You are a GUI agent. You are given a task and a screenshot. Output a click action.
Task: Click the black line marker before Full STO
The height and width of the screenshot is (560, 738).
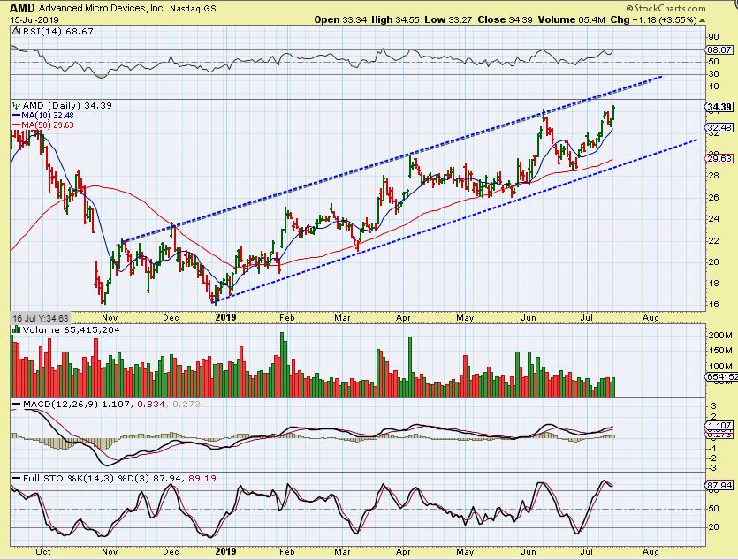17,478
